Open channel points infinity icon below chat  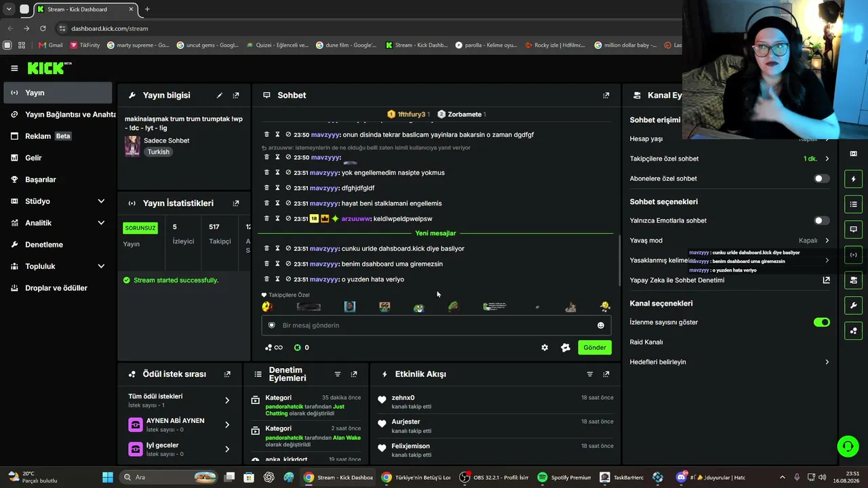(274, 348)
